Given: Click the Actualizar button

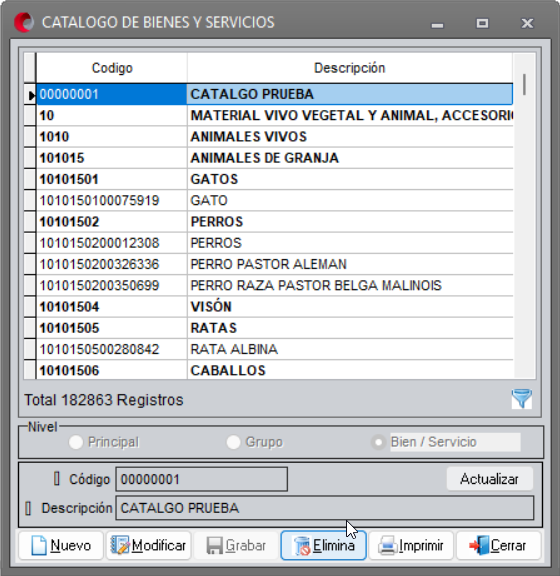Looking at the screenshot, I should tap(490, 479).
